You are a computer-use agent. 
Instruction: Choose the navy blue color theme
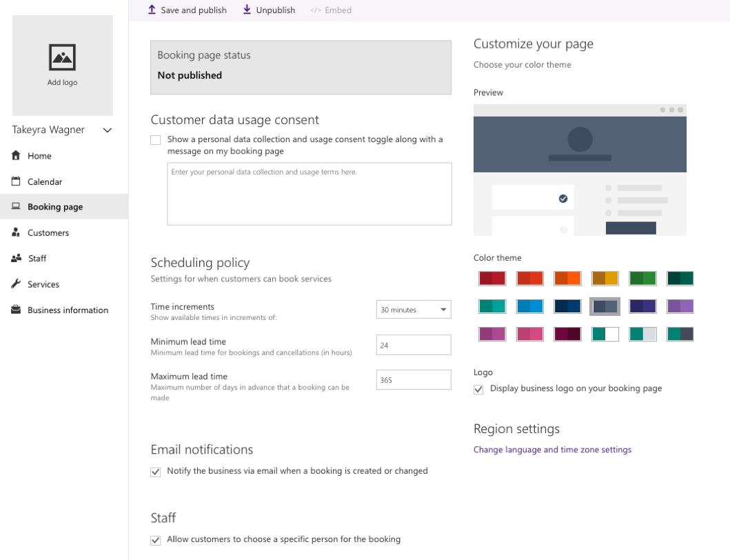567,306
